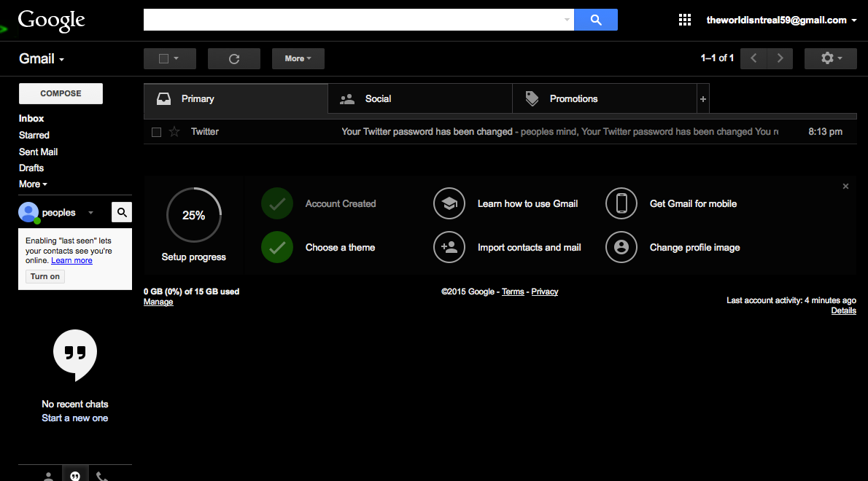The image size is (868, 481).
Task: Go to the older messages arrow
Action: pyautogui.click(x=780, y=58)
